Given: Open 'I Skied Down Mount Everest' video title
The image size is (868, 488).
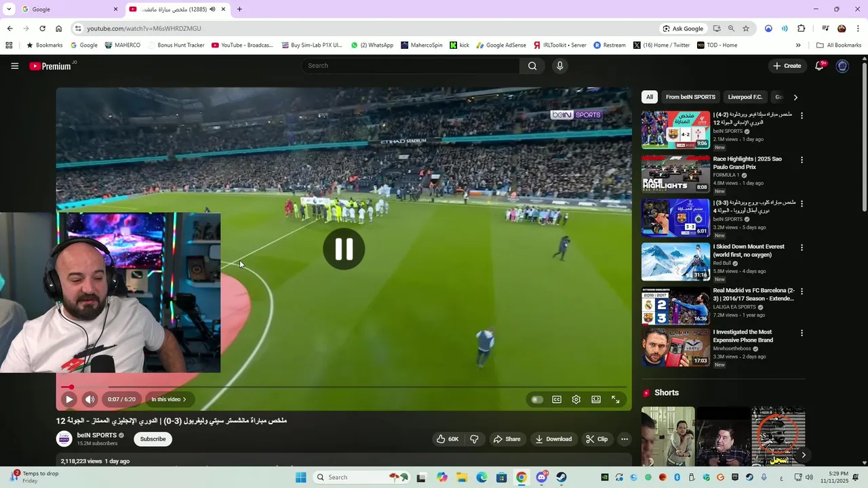Looking at the screenshot, I should click(749, 251).
